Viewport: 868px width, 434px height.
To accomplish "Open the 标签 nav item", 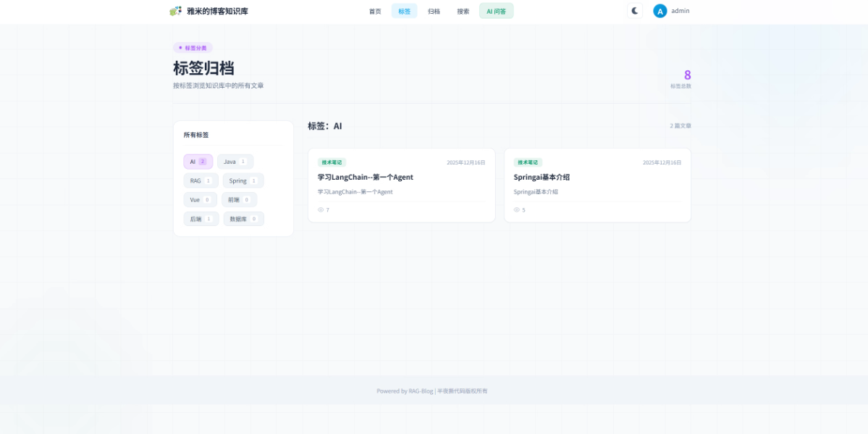I will (404, 11).
